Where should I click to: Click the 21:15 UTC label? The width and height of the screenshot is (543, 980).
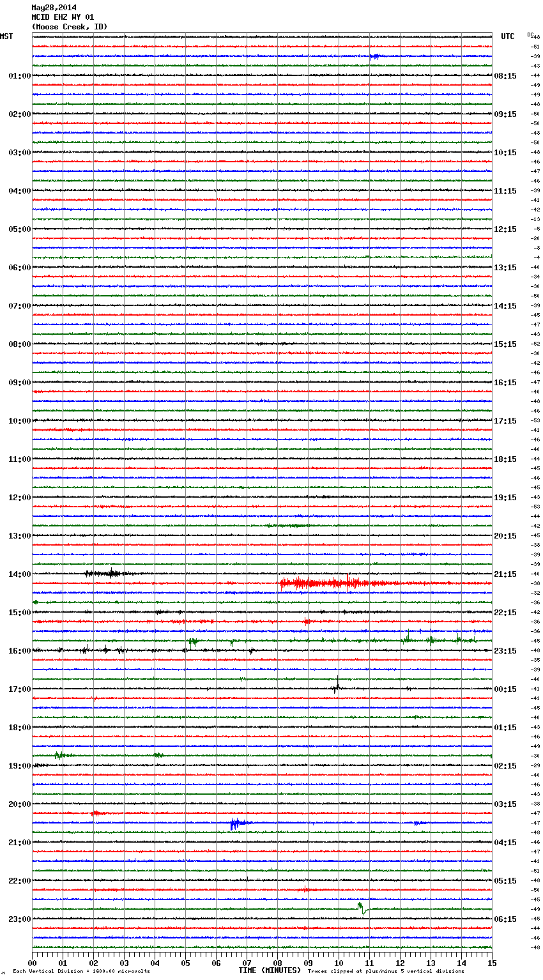tap(505, 574)
